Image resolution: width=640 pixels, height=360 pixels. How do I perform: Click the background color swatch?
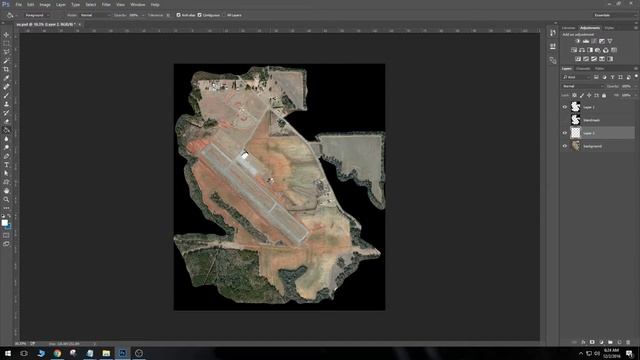pyautogui.click(x=9, y=226)
